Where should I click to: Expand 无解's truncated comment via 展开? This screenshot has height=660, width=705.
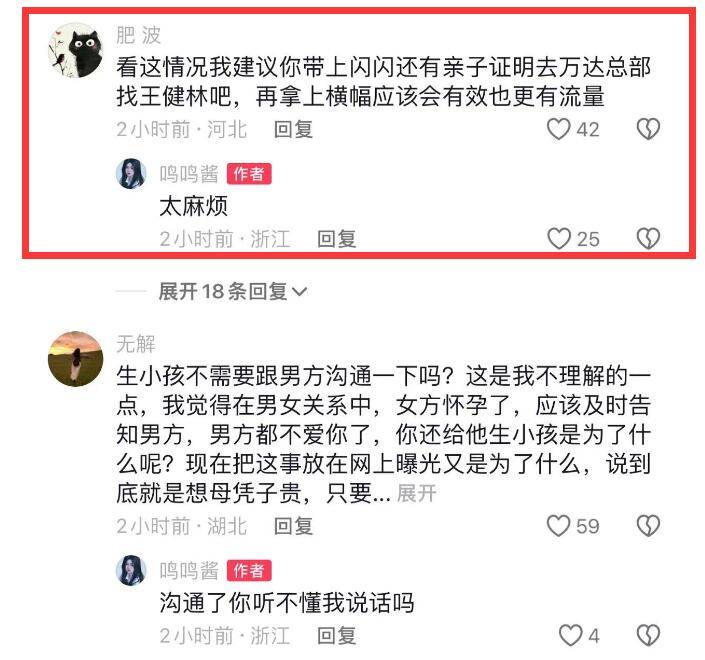pyautogui.click(x=416, y=493)
